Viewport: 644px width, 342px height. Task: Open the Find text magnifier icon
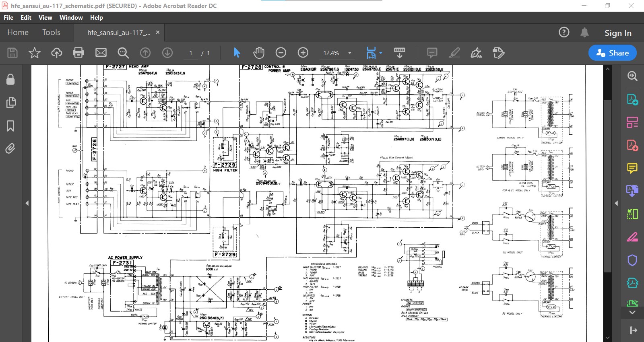(x=123, y=53)
